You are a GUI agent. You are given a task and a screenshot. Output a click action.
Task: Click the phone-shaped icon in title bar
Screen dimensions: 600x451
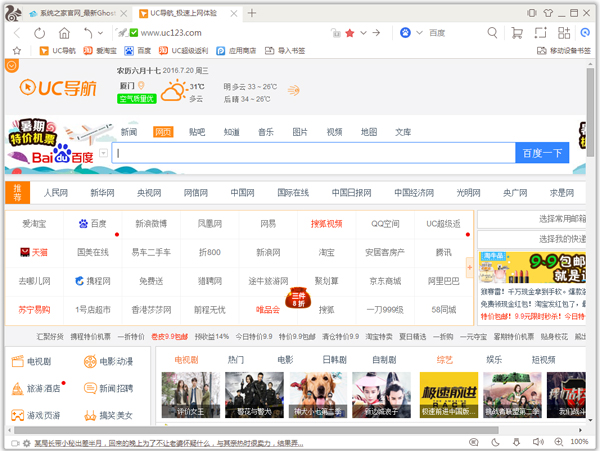pos(532,13)
